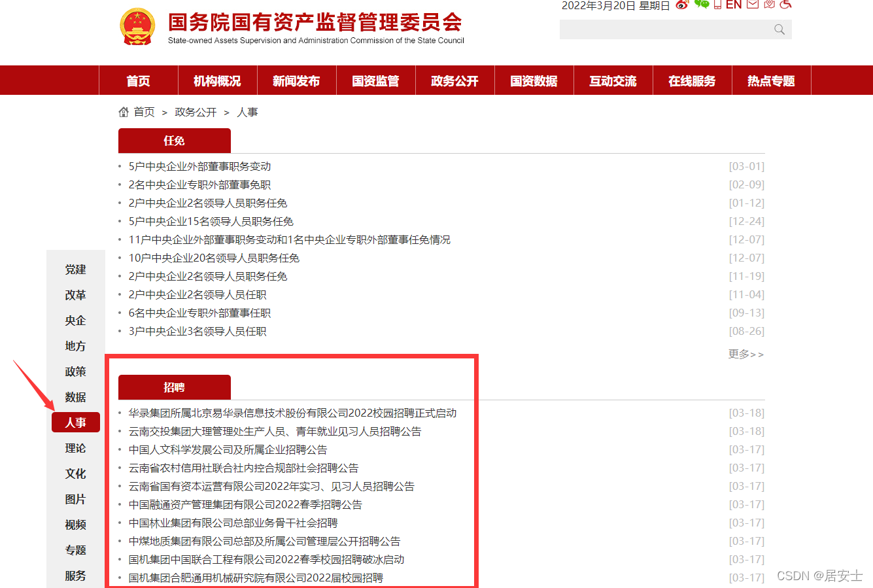
Task: Open article 5户中央企业外部董事职务变动
Action: [199, 167]
